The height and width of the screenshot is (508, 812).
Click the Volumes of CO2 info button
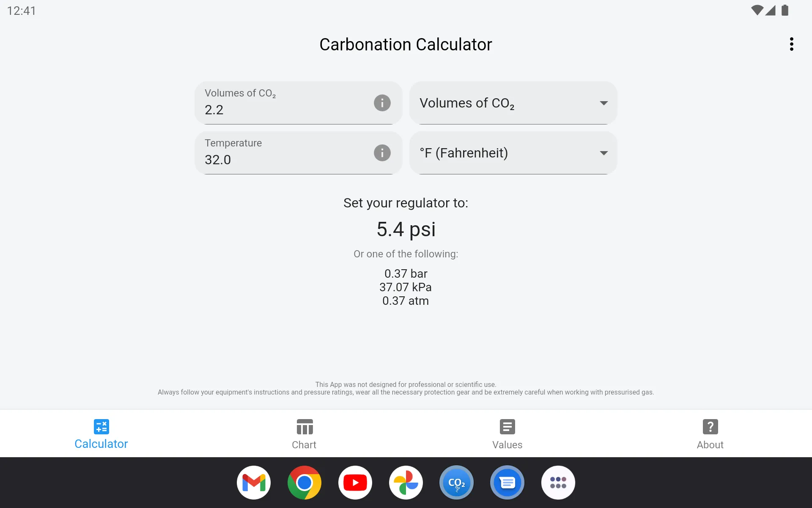tap(382, 103)
